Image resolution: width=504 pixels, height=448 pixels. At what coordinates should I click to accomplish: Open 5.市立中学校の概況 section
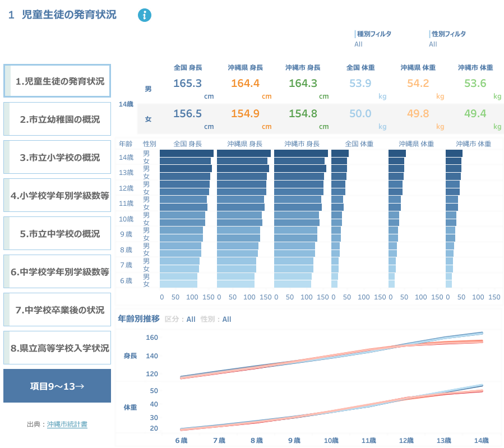[x=57, y=233]
